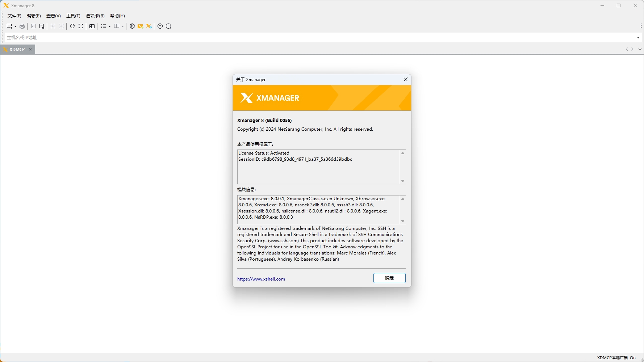Click the 确定 button
This screenshot has height=362, width=644.
tap(389, 278)
